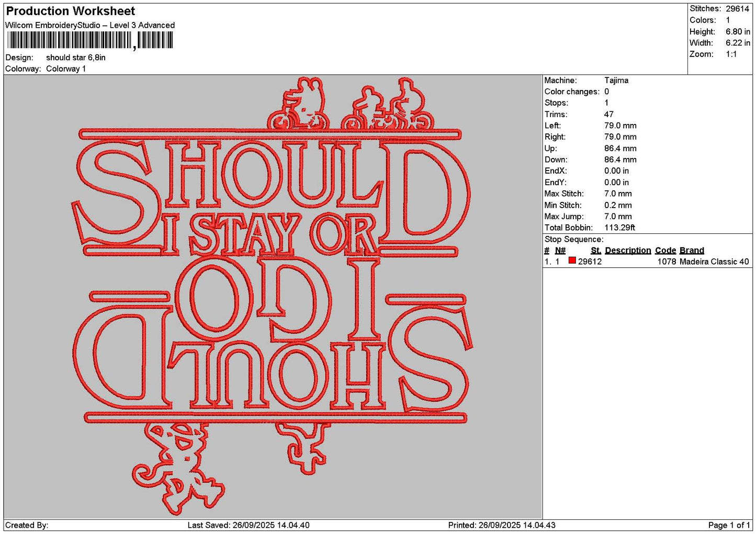The width and height of the screenshot is (756, 534).
Task: Click the Stitches value 29614
Action: [738, 9]
